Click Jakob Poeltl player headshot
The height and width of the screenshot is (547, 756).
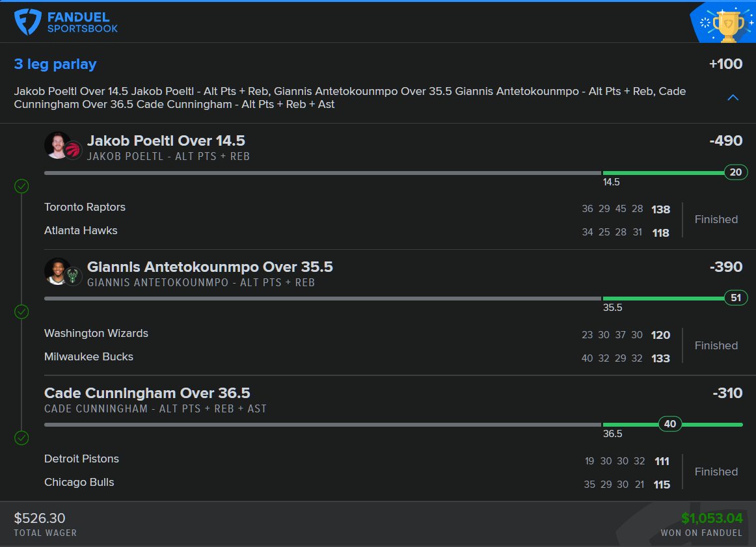57,145
